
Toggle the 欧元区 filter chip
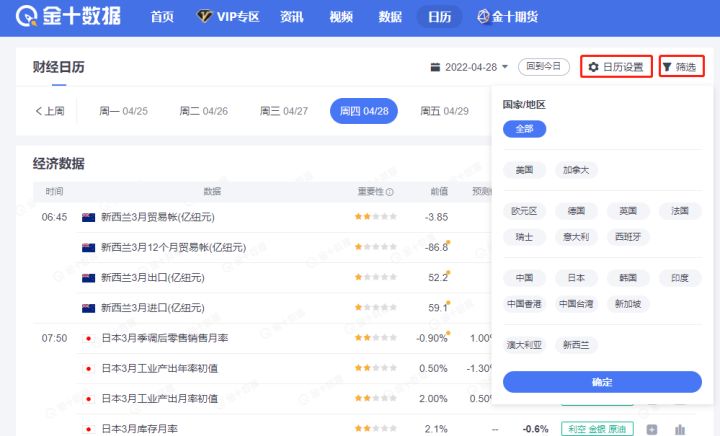pos(524,211)
